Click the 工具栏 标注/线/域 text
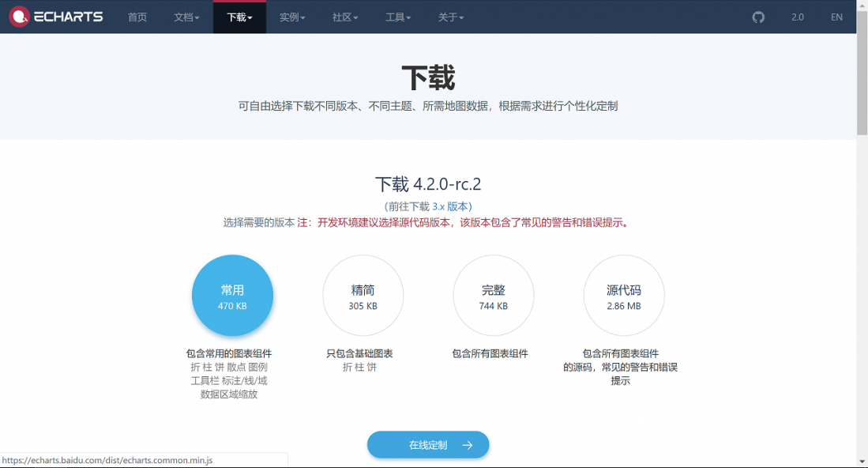 click(229, 380)
